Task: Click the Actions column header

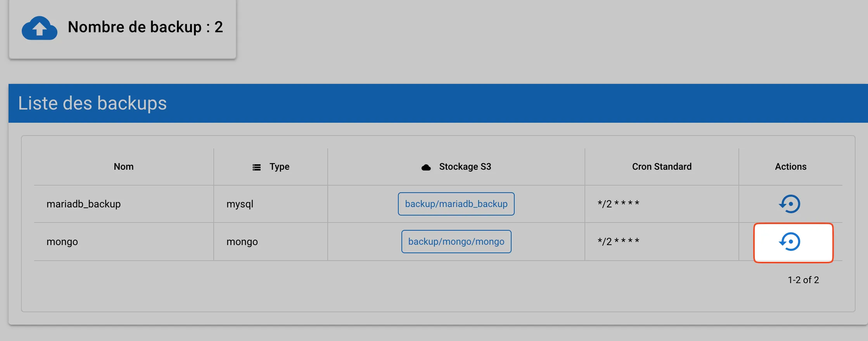Action: [x=790, y=167]
